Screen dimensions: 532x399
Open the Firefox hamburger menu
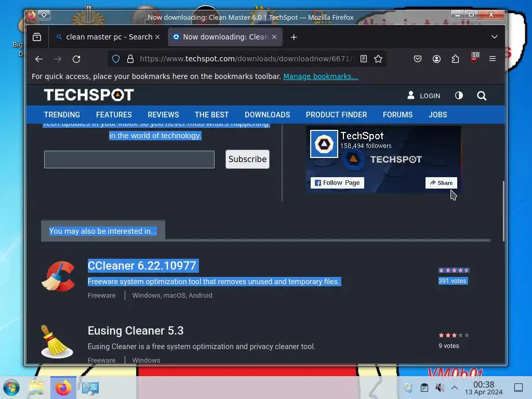[493, 59]
